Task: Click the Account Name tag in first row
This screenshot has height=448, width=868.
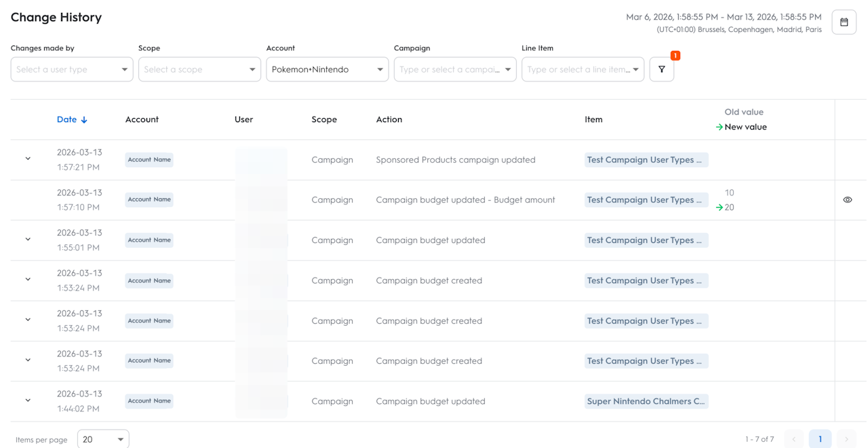Action: (149, 160)
